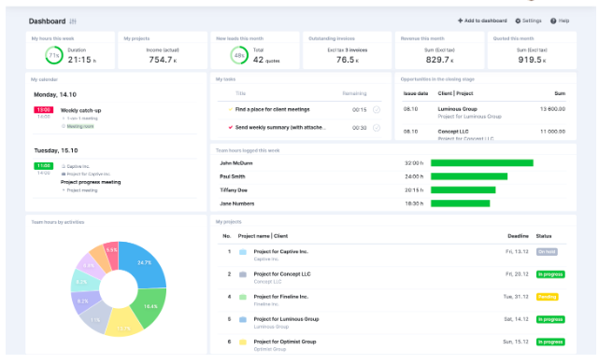Viewport: 599px width, 364px height.
Task: Click yellow folder icon for Project for Optimist Group
Action: (243, 342)
